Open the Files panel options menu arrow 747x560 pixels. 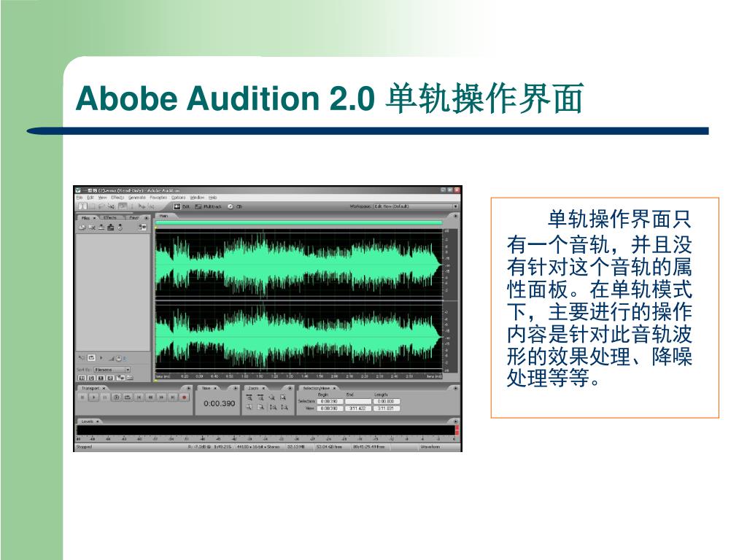pos(146,218)
